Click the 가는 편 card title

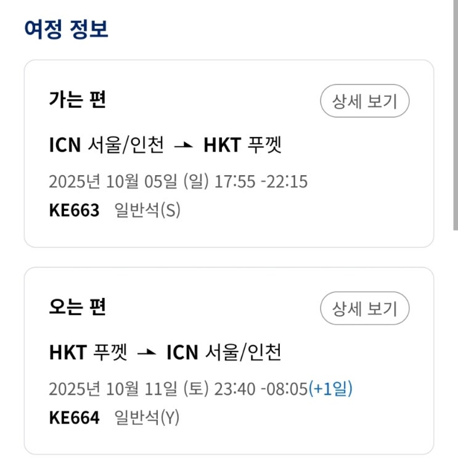[77, 99]
